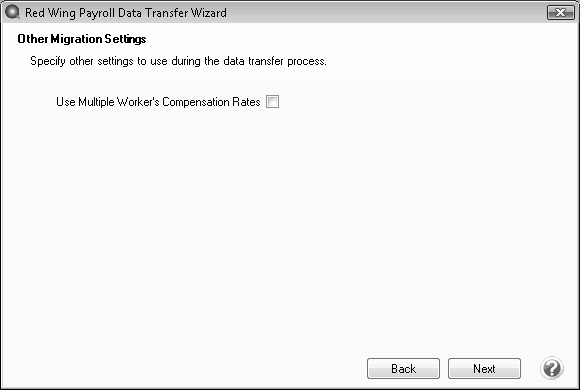The width and height of the screenshot is (580, 390).
Task: Click the help icon right of Next
Action: (552, 368)
